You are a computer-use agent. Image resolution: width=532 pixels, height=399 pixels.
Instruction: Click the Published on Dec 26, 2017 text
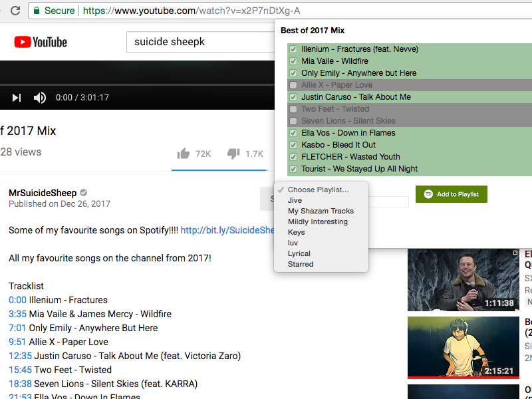(59, 204)
